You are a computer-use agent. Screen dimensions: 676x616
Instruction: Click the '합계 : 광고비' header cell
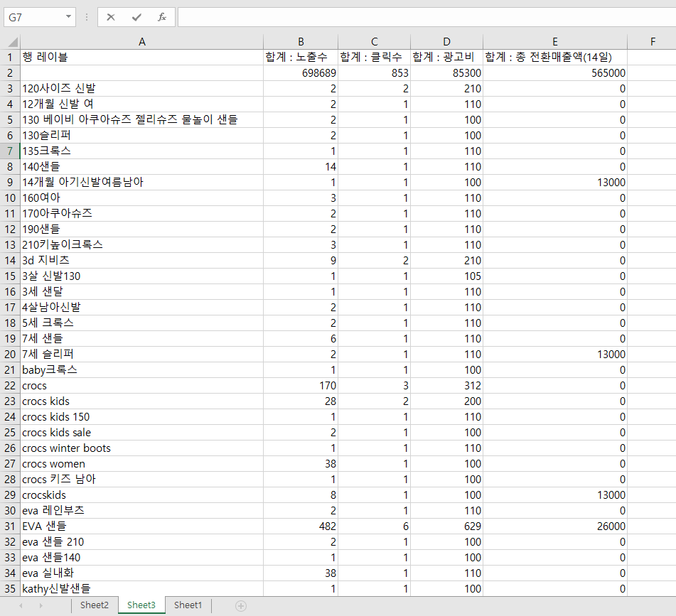pyautogui.click(x=446, y=58)
